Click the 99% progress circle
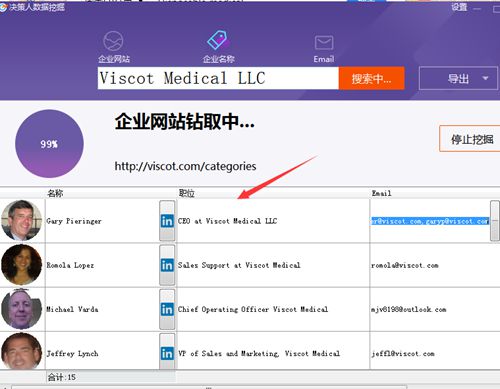The image size is (500, 389). tap(49, 144)
